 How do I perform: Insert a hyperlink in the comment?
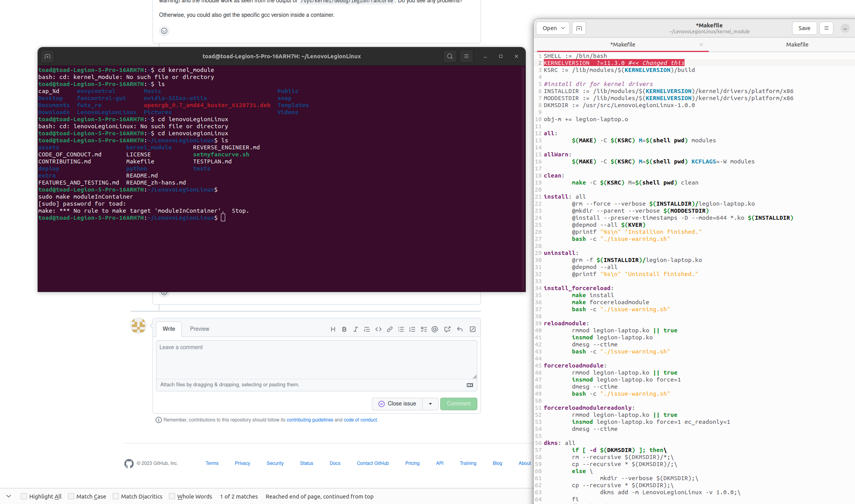click(x=389, y=329)
